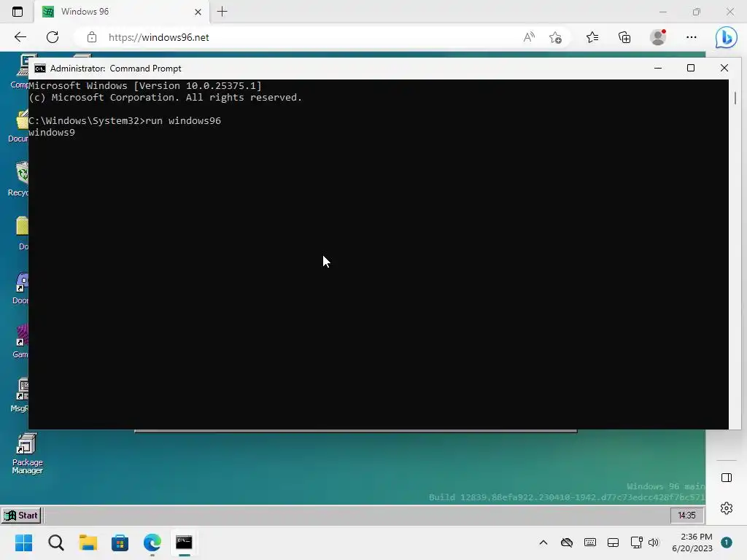Open Microsoft Store from taskbar
The image size is (747, 560).
click(x=120, y=542)
